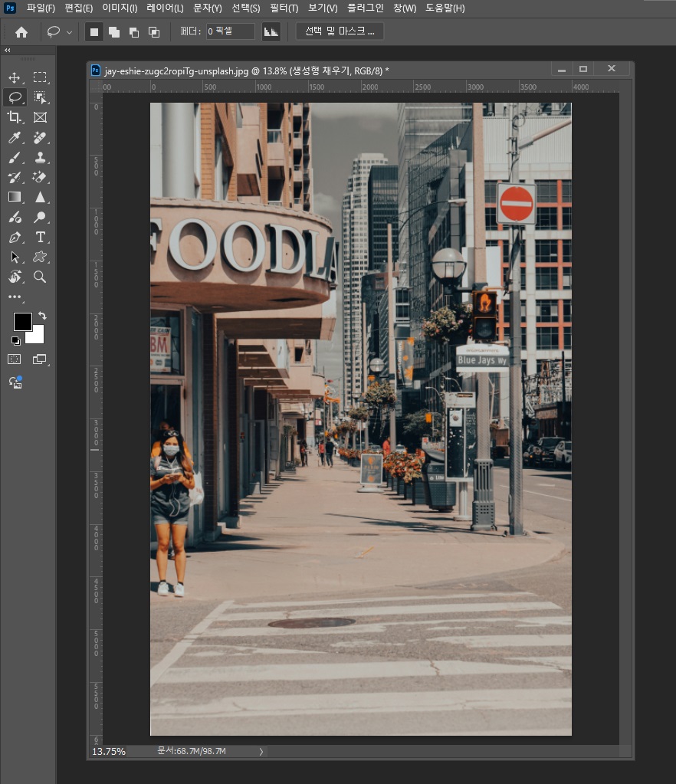Select the Zoom tool
Screen dimensions: 676x784
tap(40, 277)
